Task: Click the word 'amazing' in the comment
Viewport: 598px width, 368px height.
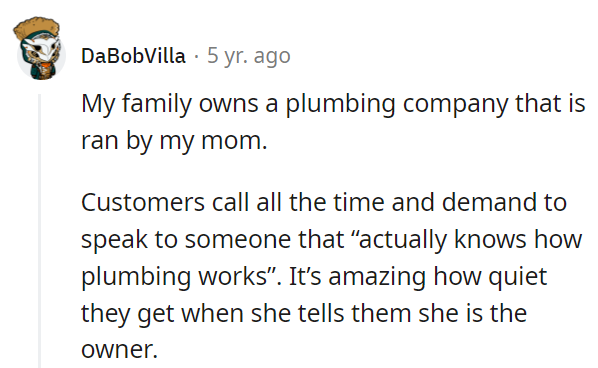Action: [x=377, y=278]
